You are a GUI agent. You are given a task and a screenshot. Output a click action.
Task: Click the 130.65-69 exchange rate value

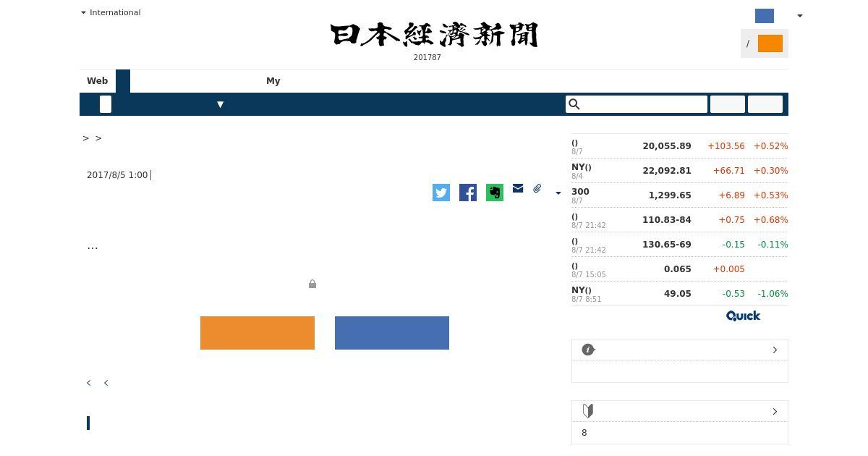pos(667,245)
